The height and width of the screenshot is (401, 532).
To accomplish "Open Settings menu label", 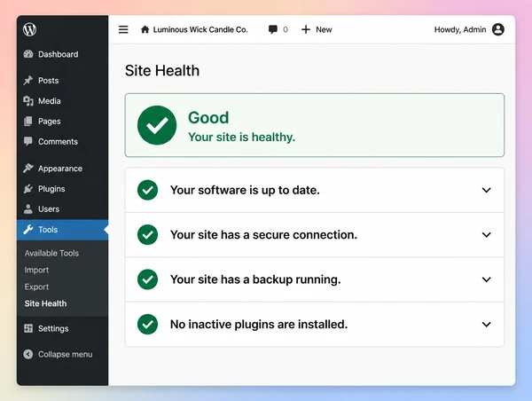I will click(53, 328).
